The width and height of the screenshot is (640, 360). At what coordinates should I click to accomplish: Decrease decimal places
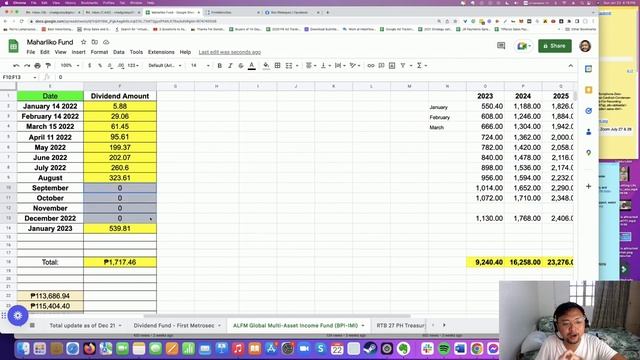110,66
